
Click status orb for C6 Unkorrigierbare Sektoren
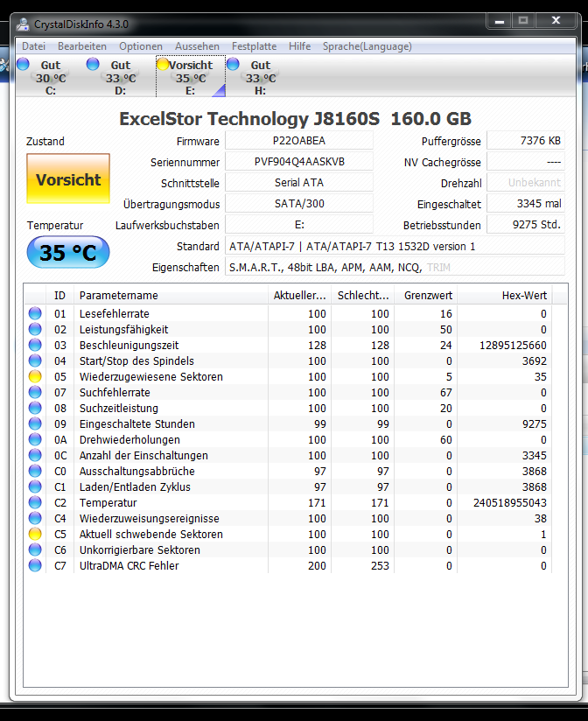pyautogui.click(x=35, y=549)
